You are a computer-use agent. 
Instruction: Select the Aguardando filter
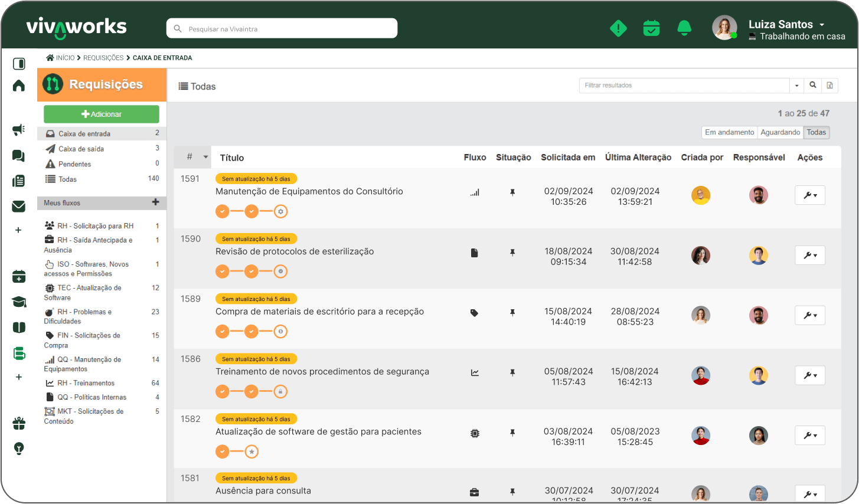click(x=780, y=132)
